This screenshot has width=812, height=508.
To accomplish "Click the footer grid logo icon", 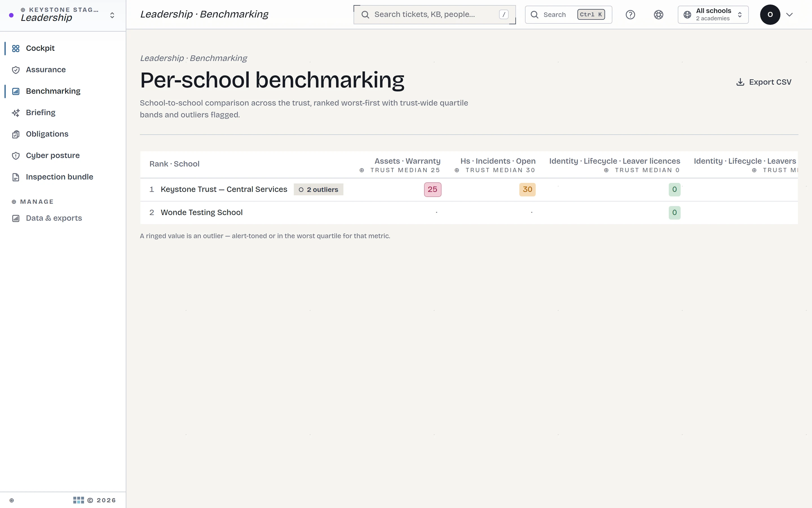I will coord(78,500).
